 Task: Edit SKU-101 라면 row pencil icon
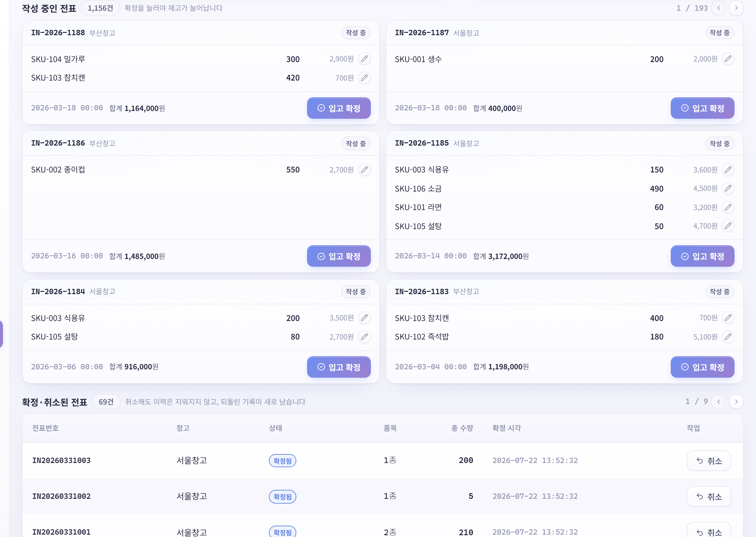tap(728, 207)
